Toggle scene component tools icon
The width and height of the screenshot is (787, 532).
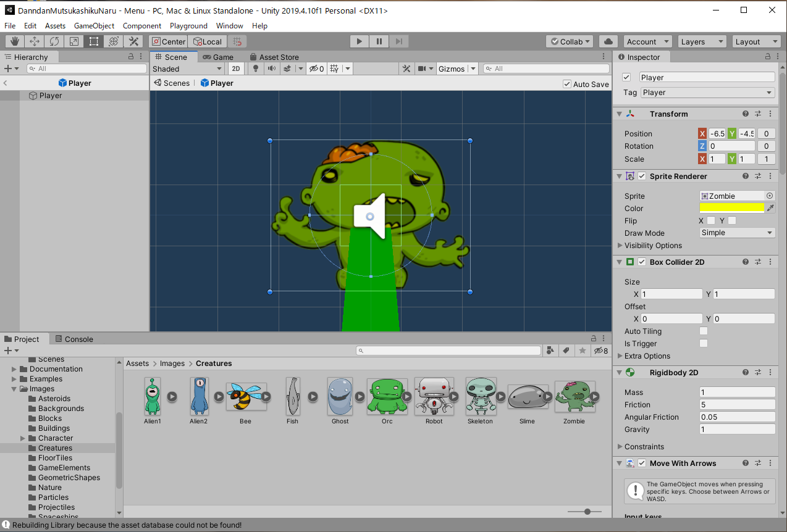pyautogui.click(x=406, y=69)
